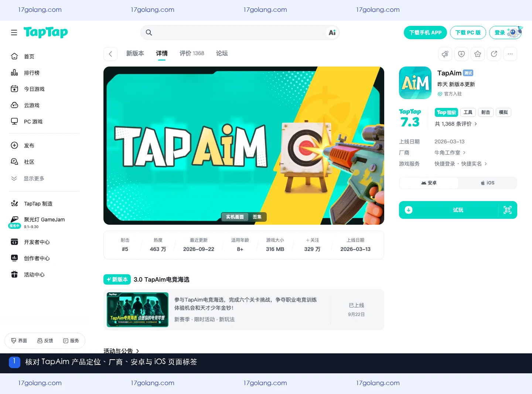The image size is (532, 394).
Task: Click the heart-plus wishlist icon
Action: coord(461,54)
